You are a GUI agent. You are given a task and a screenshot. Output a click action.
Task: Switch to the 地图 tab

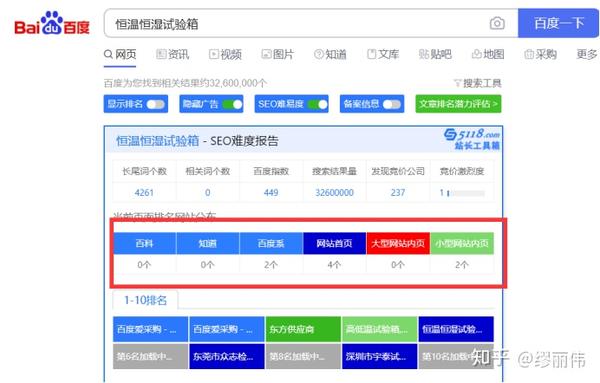[x=488, y=54]
